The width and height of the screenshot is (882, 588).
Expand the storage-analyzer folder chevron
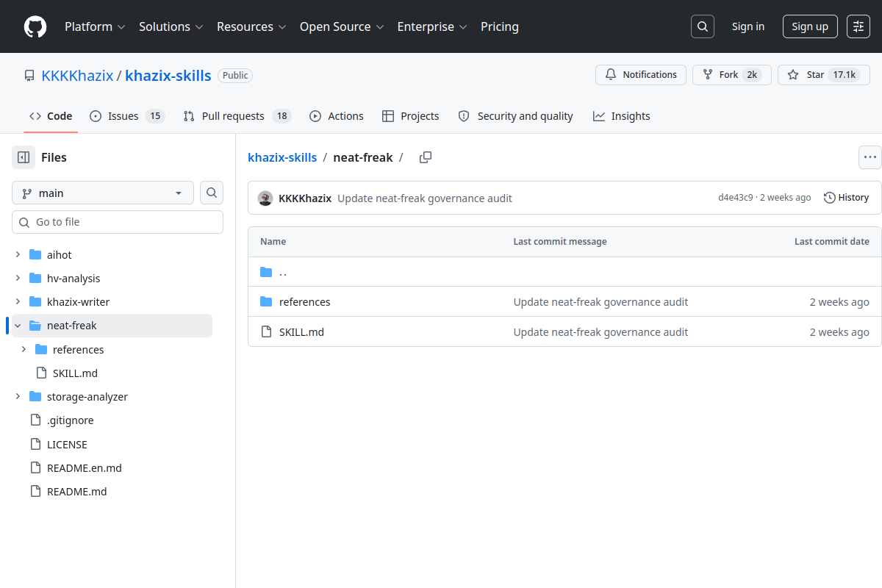[x=18, y=397]
